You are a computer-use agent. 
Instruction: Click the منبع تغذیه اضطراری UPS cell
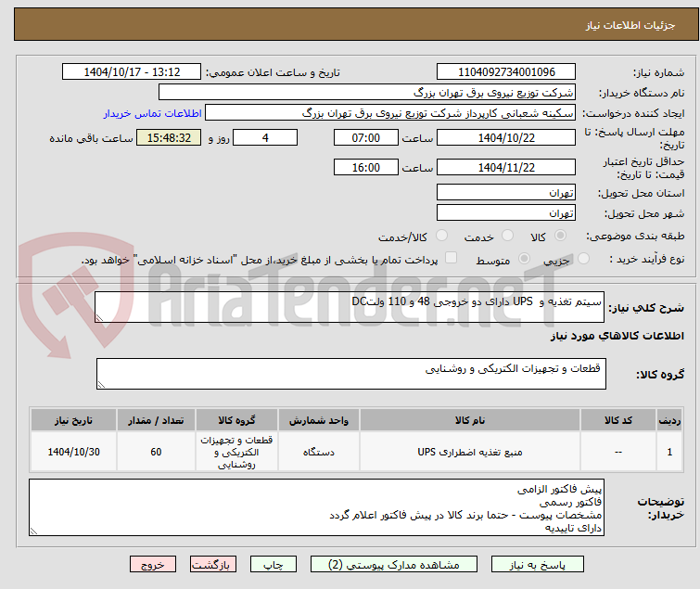470,452
